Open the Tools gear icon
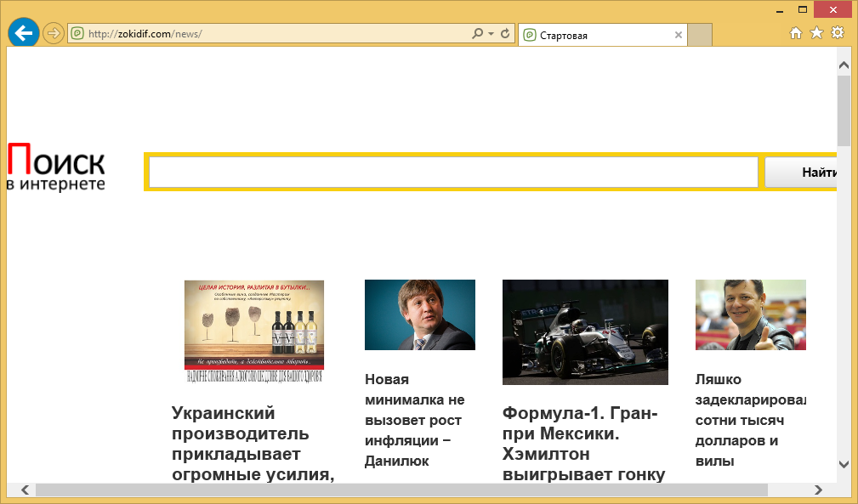This screenshot has height=504, width=858. [838, 33]
